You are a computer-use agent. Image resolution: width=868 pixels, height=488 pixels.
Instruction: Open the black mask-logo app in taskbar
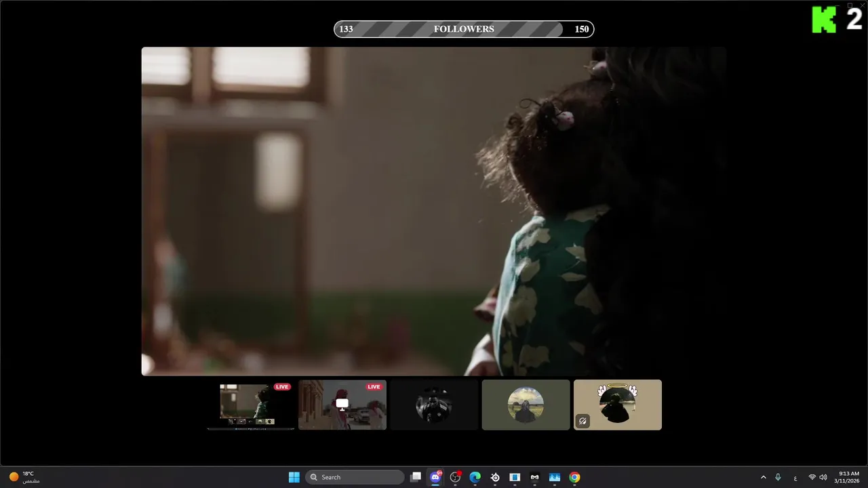[534, 477]
